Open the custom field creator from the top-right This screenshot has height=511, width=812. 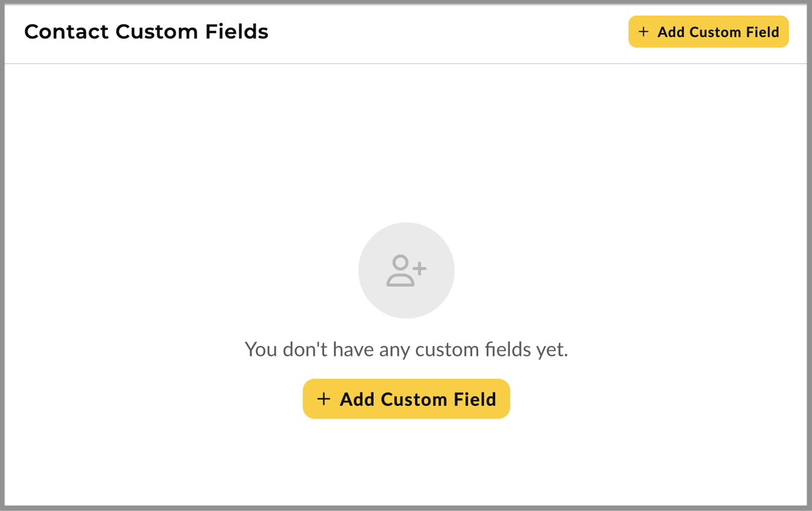coord(708,31)
